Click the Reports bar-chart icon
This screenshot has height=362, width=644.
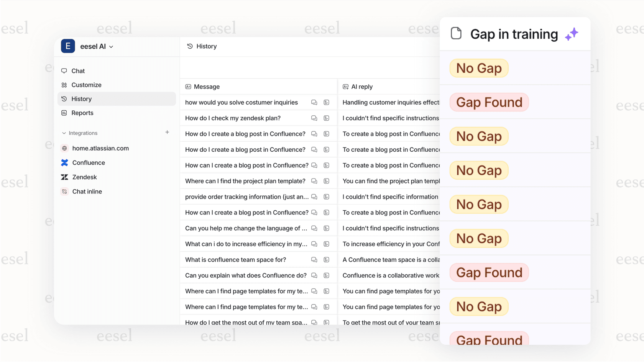[64, 113]
